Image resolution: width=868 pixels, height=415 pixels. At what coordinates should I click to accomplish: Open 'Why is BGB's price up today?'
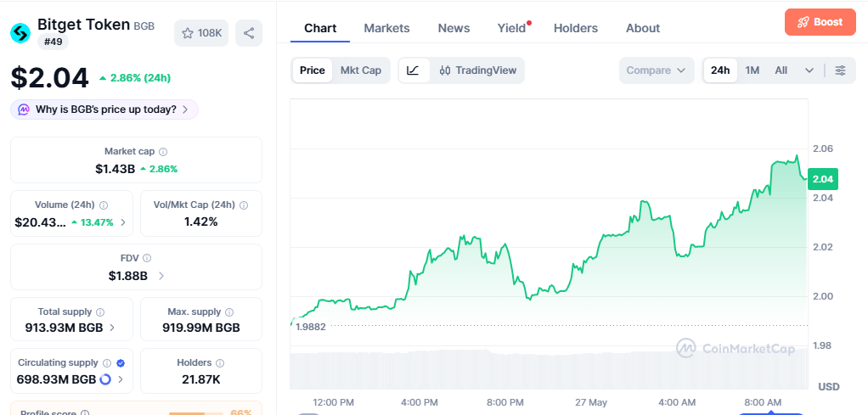coord(104,109)
